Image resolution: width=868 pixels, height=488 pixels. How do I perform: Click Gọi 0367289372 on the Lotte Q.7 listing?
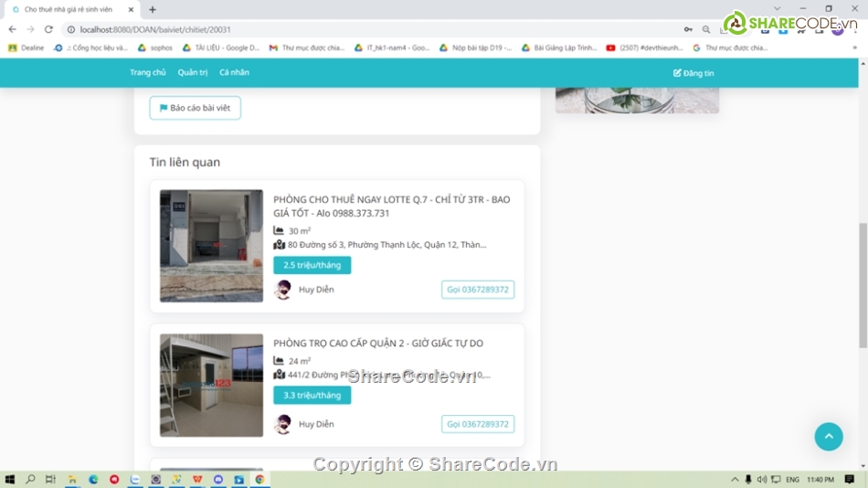[x=477, y=290]
